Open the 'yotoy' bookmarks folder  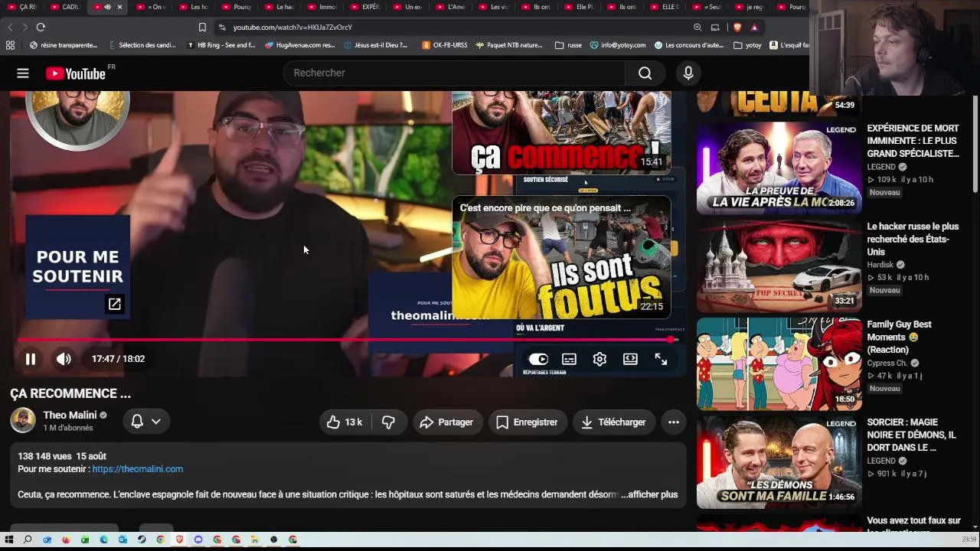click(747, 45)
